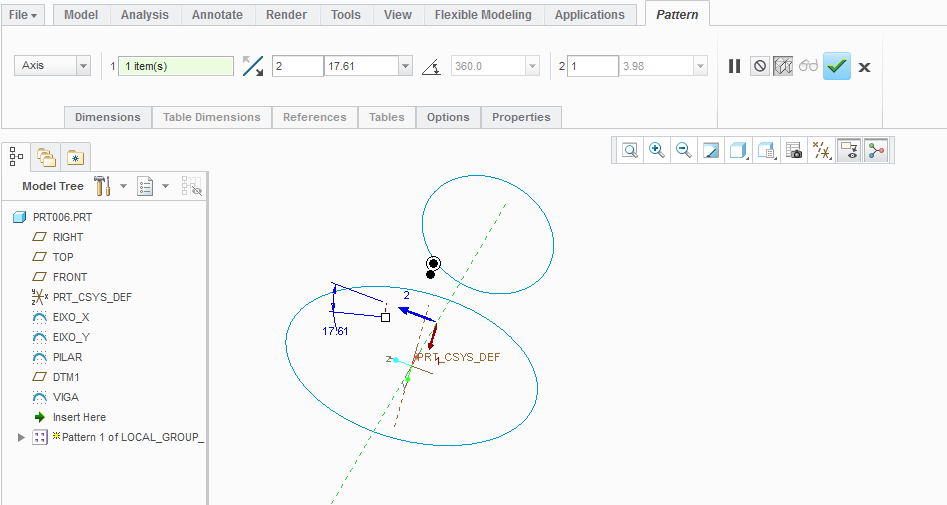Switch to the Render ribbon tab
Image resolution: width=947 pixels, height=505 pixels.
tap(286, 15)
